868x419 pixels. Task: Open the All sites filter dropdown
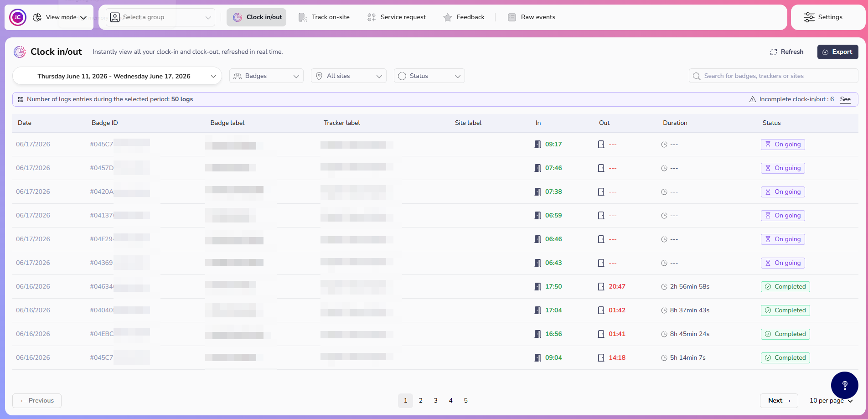[x=349, y=76]
